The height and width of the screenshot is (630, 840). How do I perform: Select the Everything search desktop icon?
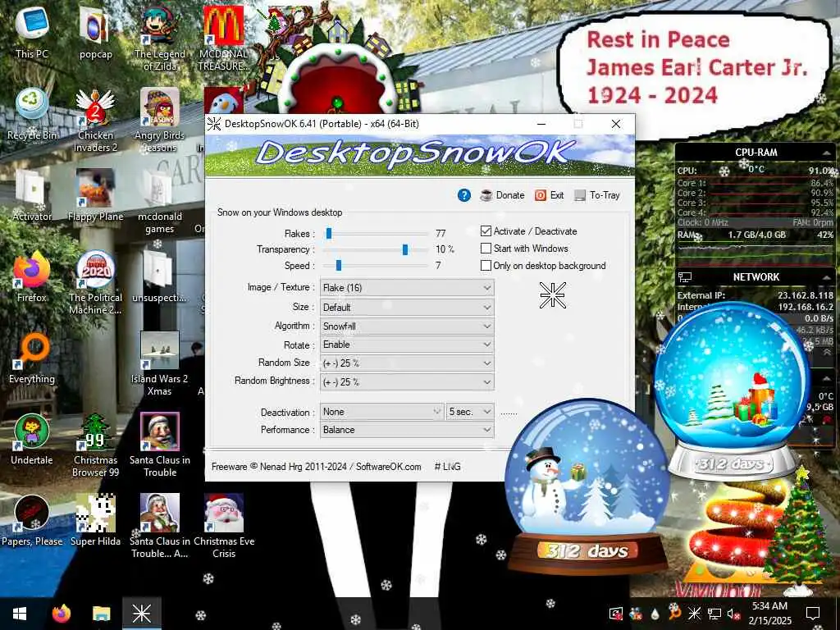[32, 359]
